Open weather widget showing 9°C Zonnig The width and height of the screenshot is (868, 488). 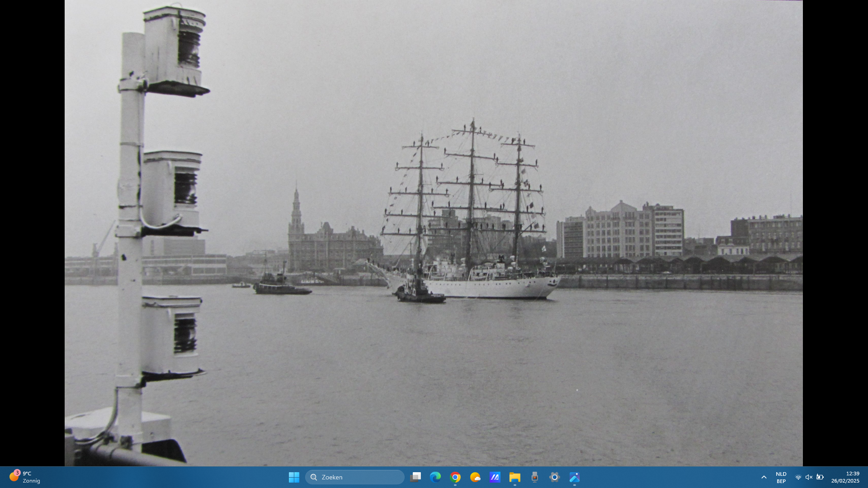25,477
